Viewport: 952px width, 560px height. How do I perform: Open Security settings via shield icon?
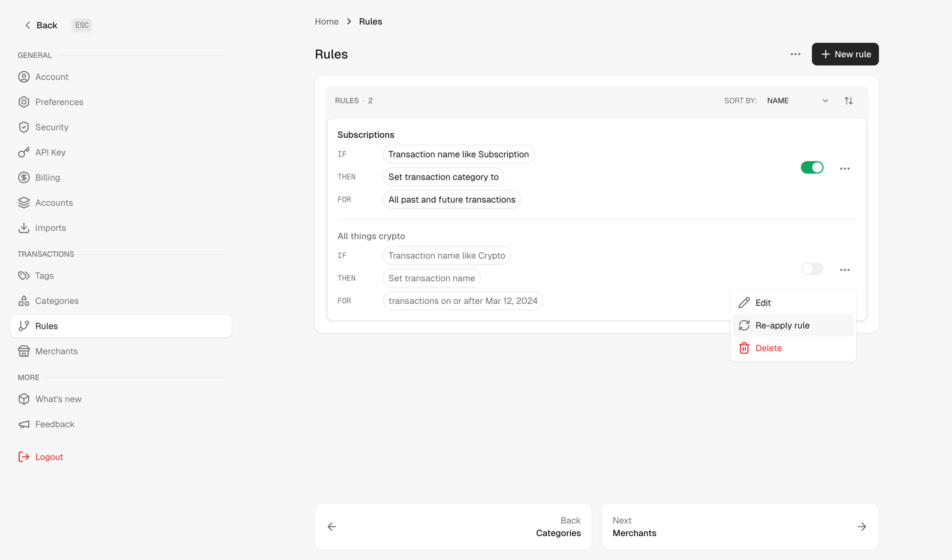(24, 127)
